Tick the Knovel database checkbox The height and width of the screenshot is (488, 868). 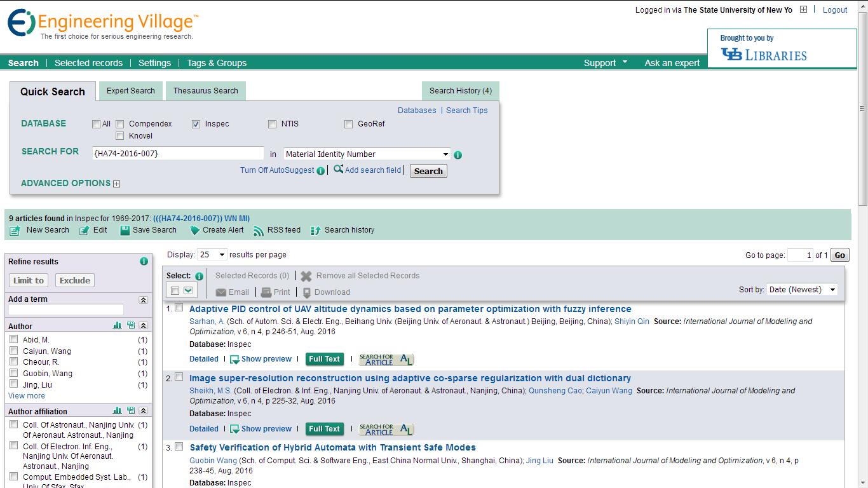(x=119, y=136)
